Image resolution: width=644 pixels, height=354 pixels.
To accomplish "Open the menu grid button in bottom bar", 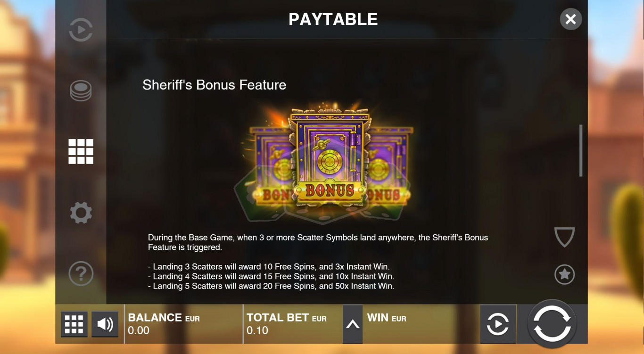I will click(74, 324).
